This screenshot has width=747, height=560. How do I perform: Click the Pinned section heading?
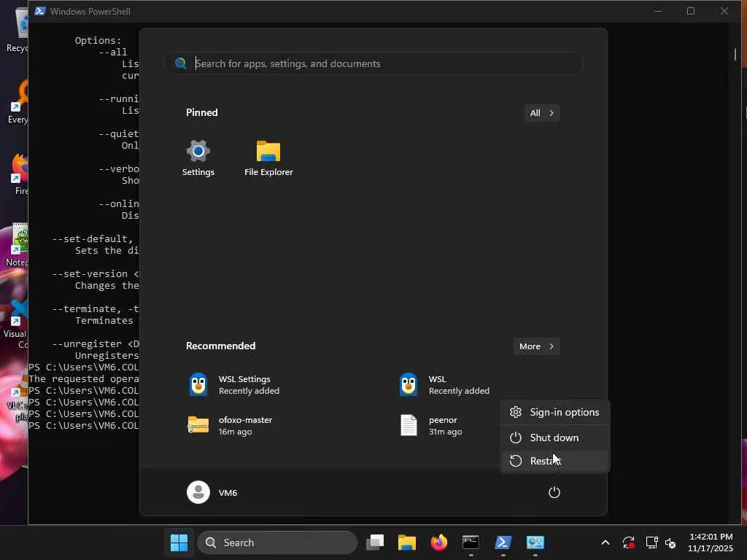click(202, 112)
